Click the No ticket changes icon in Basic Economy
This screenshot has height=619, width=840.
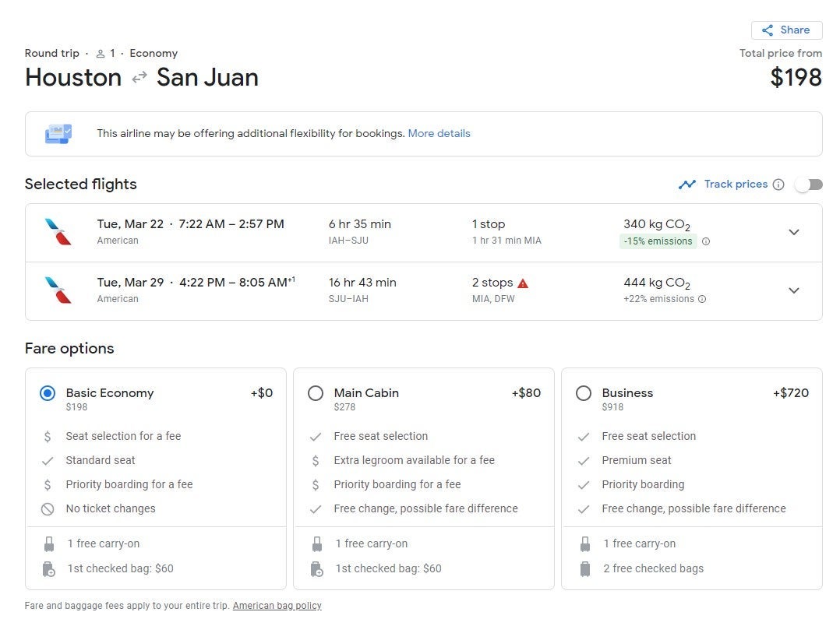point(48,508)
